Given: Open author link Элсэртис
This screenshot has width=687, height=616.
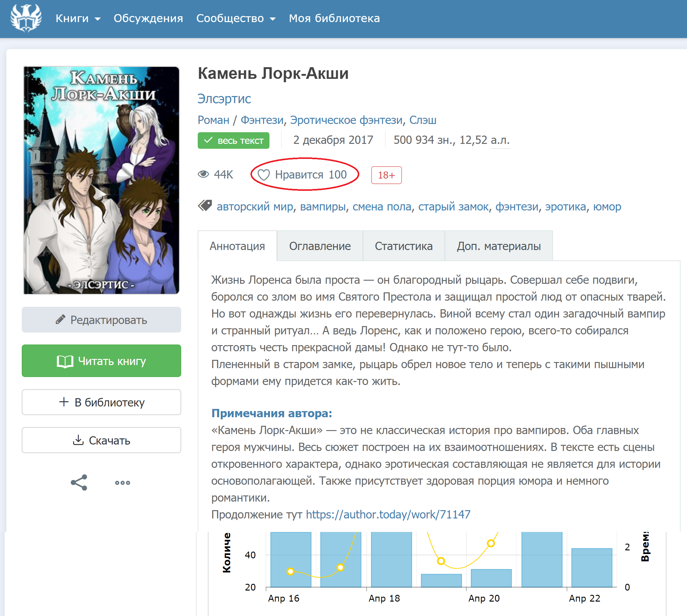Looking at the screenshot, I should point(224,98).
